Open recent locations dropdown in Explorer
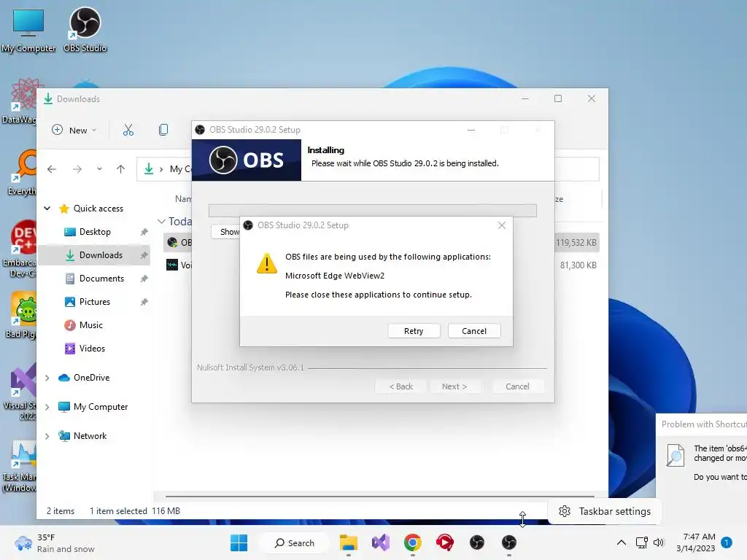 coord(99,169)
